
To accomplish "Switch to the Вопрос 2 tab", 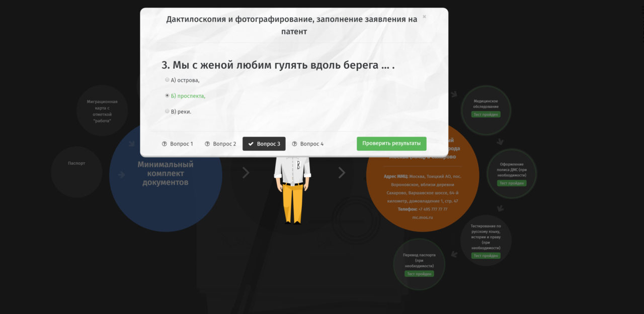I will (220, 144).
